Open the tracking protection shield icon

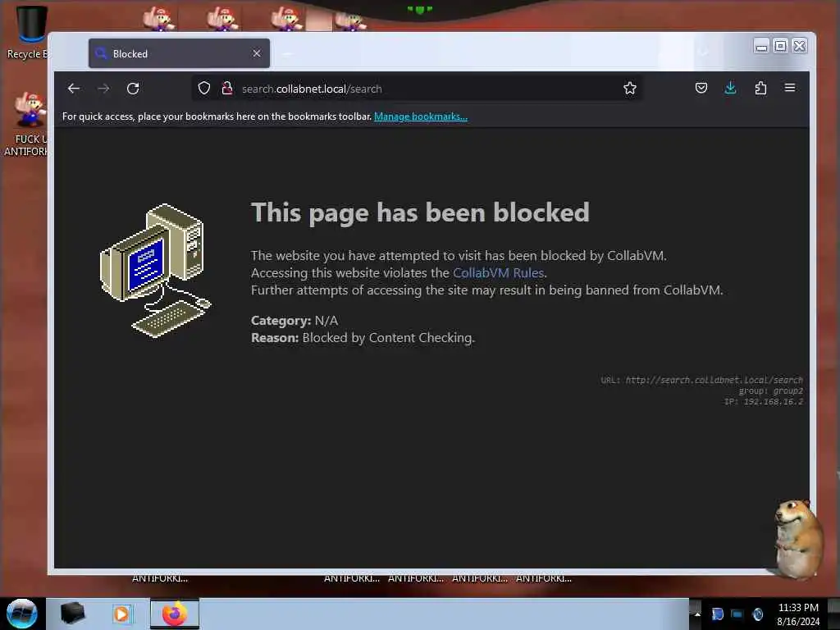click(x=204, y=88)
